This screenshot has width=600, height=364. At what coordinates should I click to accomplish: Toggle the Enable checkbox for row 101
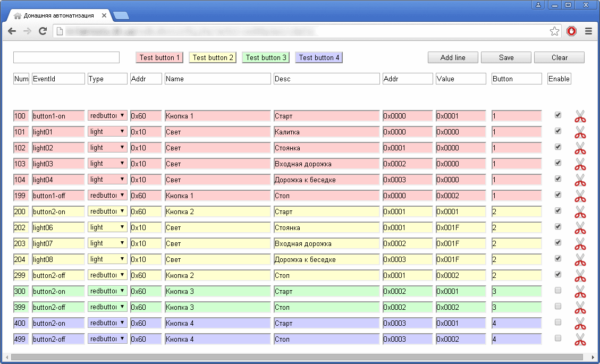[x=558, y=131]
